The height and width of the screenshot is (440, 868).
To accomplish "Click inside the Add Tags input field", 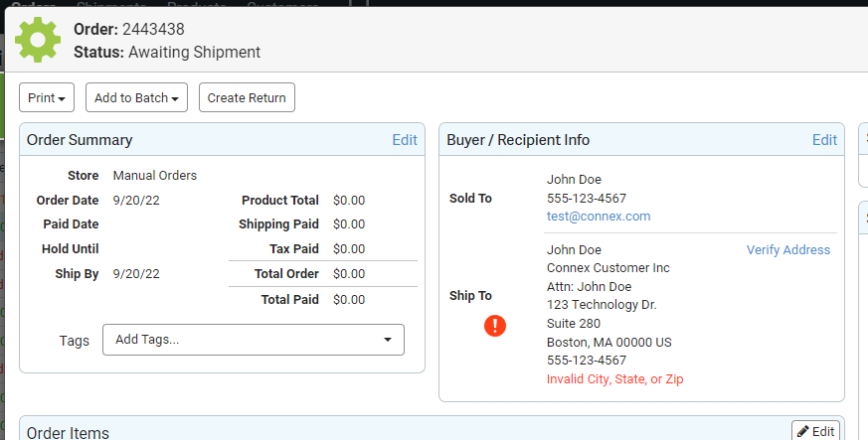I will click(254, 340).
